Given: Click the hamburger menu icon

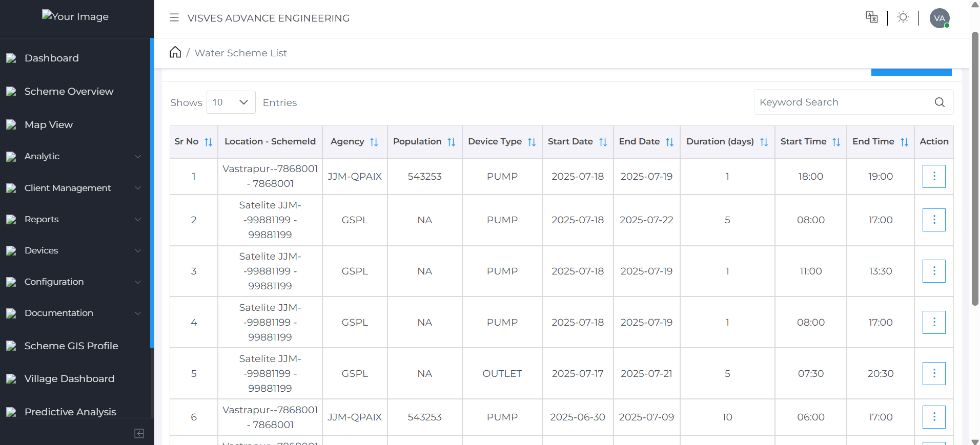Looking at the screenshot, I should tap(174, 18).
